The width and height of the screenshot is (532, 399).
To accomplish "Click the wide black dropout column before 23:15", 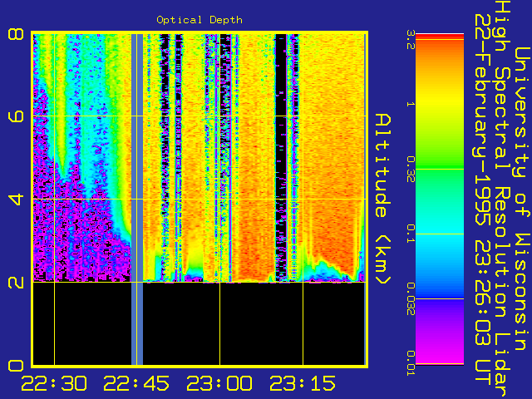I will pos(281,157).
